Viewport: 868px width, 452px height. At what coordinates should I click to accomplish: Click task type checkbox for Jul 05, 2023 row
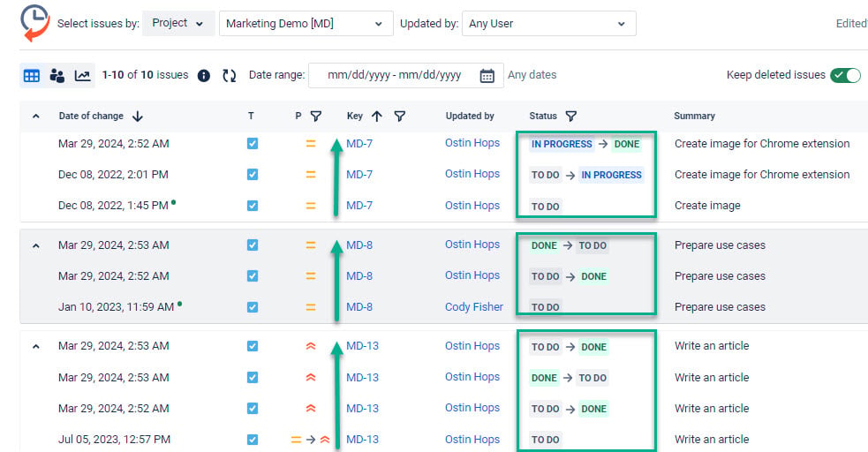coord(253,440)
